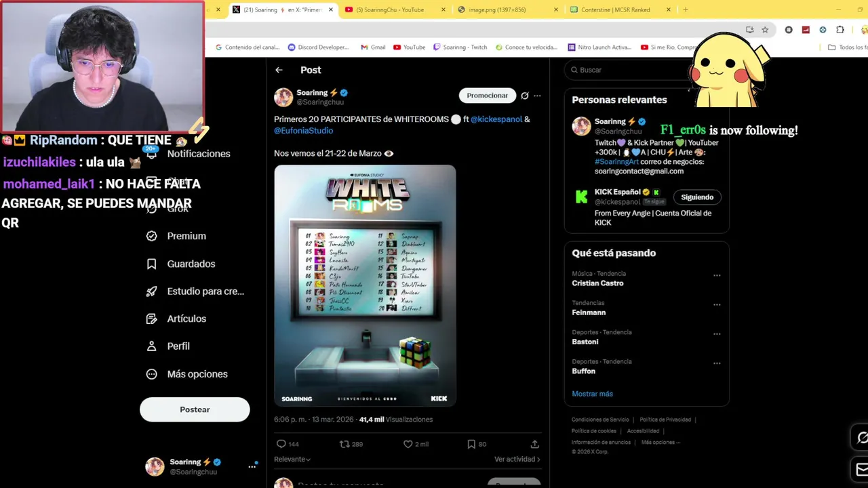Click the Artículos document icon
The height and width of the screenshot is (488, 868).
[x=152, y=319]
